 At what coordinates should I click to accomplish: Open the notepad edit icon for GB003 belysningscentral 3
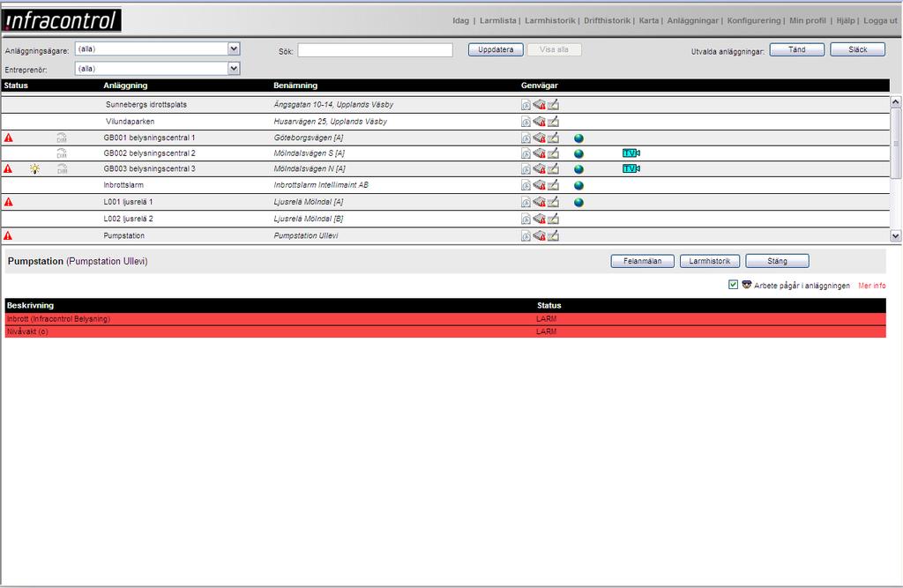[553, 168]
